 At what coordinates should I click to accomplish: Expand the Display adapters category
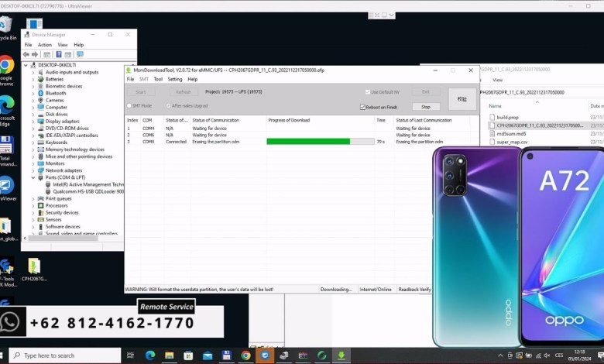coord(33,122)
